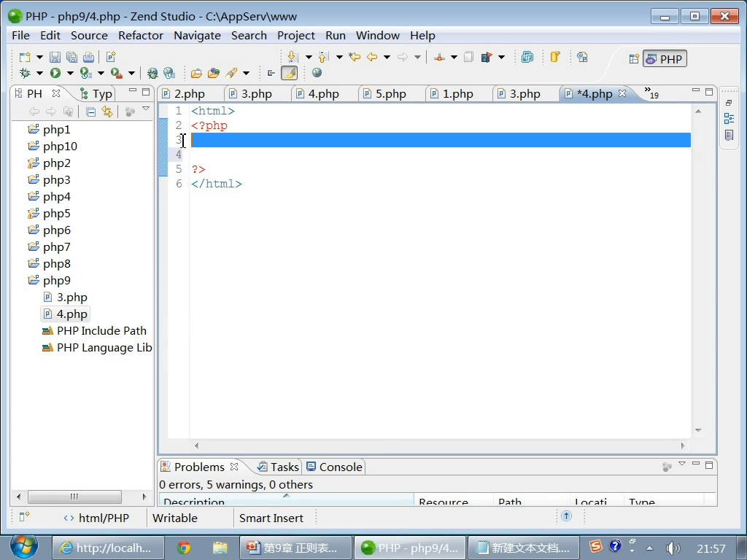Click the Debug URL globe-with-bug icon

point(152,73)
